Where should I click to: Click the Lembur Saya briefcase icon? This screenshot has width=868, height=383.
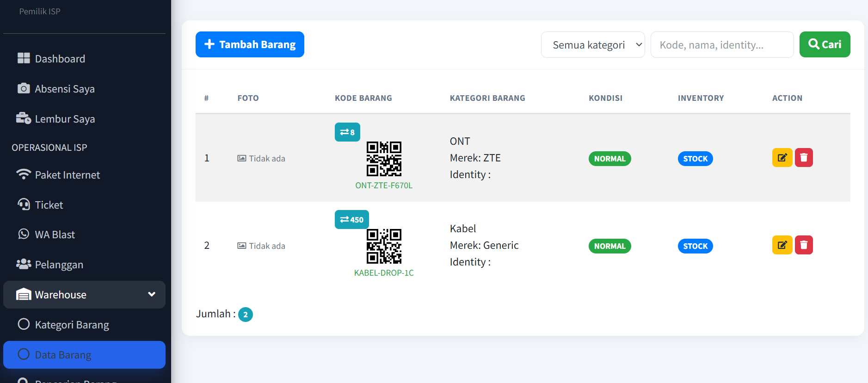point(24,118)
